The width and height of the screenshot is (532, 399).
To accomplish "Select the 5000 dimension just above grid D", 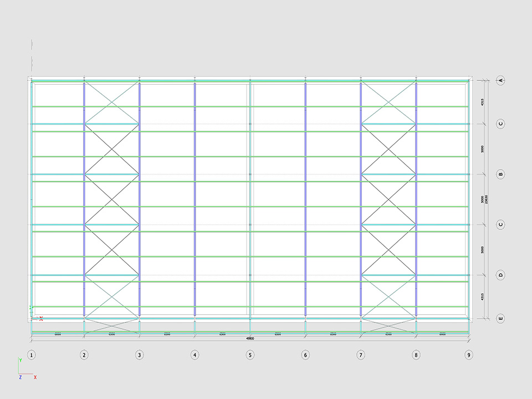I will click(482, 250).
